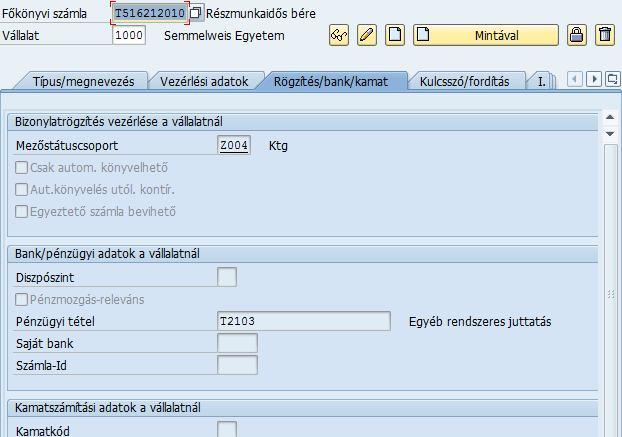Open the tab list overview icon
This screenshot has width=622, height=437.
[x=612, y=79]
